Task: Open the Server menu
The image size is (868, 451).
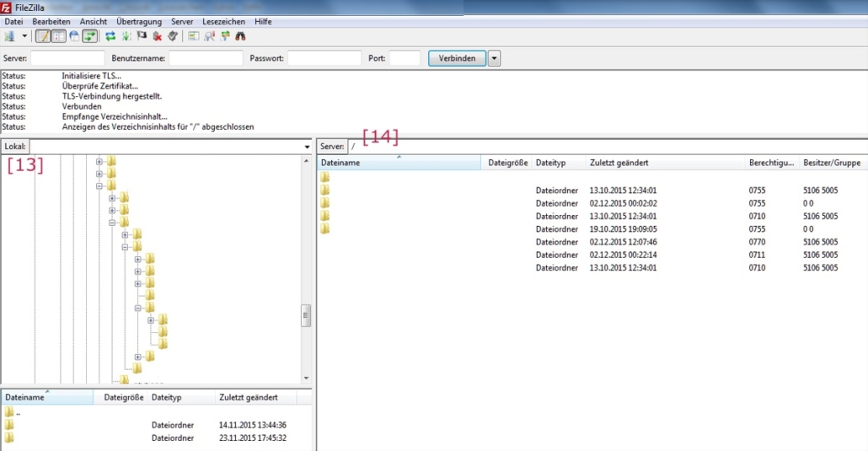Action: tap(182, 22)
